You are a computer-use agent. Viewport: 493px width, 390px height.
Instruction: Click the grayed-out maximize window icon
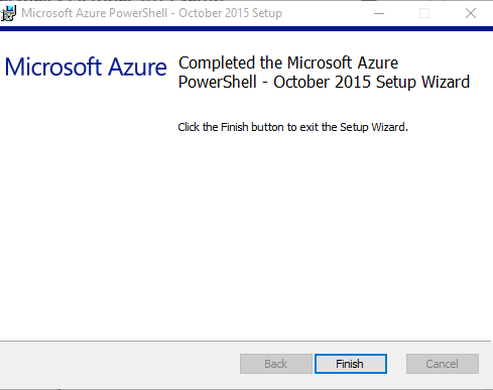point(424,13)
